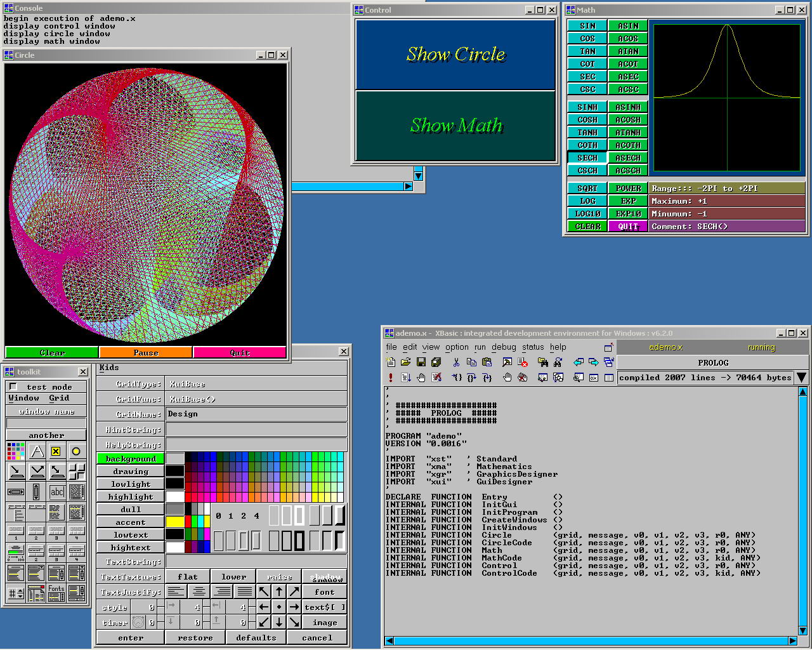This screenshot has width=812, height=650.
Task: Click the XBasic editor horizontal scrollbar
Action: [x=593, y=640]
